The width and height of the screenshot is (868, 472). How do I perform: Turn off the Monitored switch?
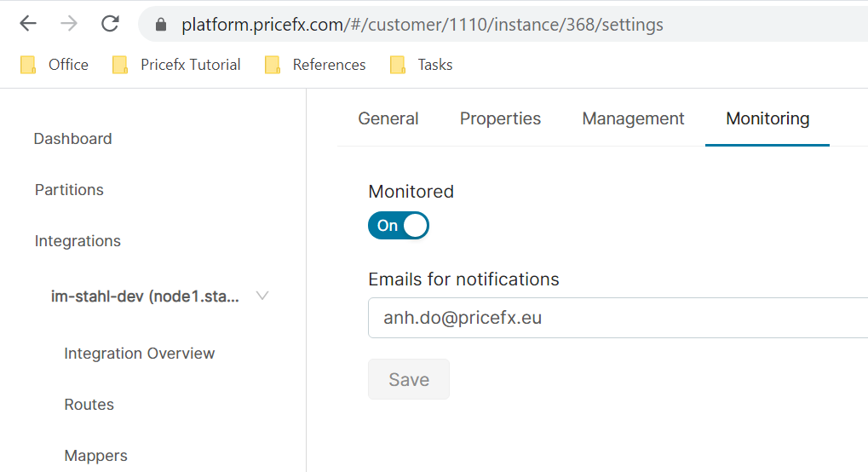(399, 226)
